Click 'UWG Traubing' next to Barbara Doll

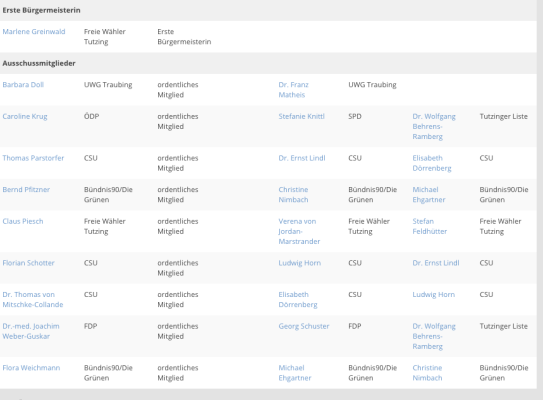(108, 85)
